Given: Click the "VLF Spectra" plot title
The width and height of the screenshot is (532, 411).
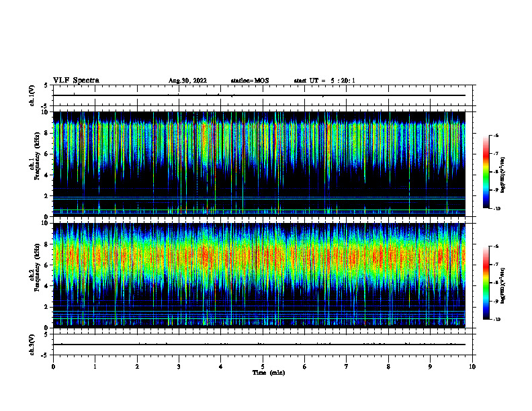Looking at the screenshot, I should tap(76, 81).
